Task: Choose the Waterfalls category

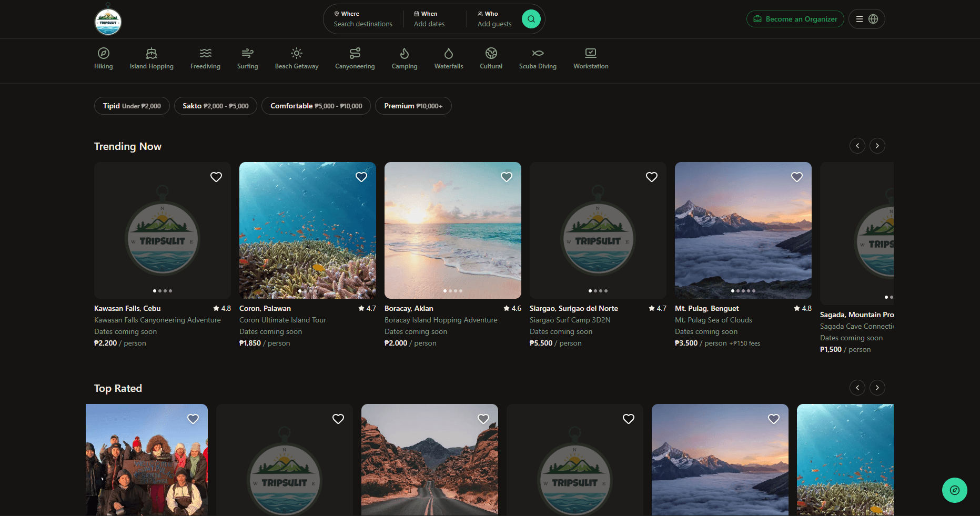Action: [x=449, y=58]
